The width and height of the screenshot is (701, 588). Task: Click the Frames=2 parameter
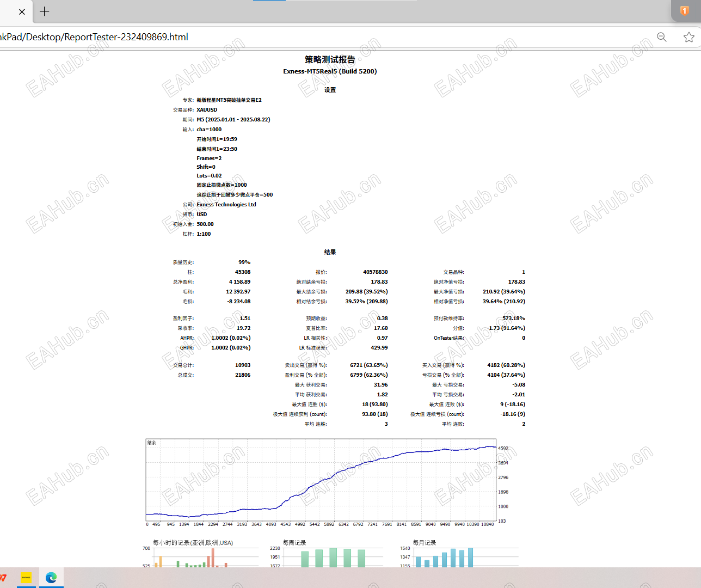point(209,158)
